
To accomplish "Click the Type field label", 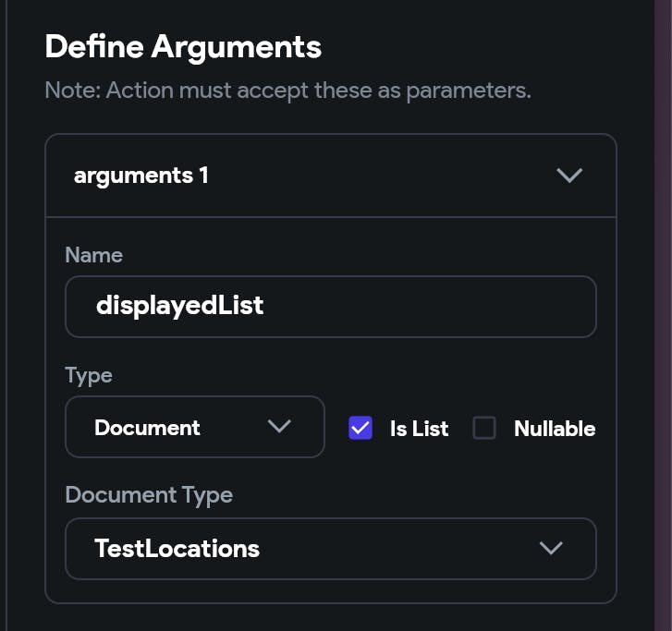I will (x=89, y=375).
